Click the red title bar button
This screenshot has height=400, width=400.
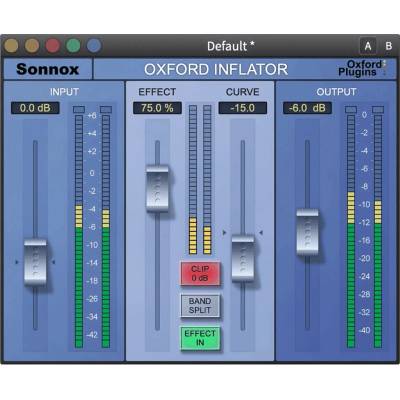(x=53, y=46)
